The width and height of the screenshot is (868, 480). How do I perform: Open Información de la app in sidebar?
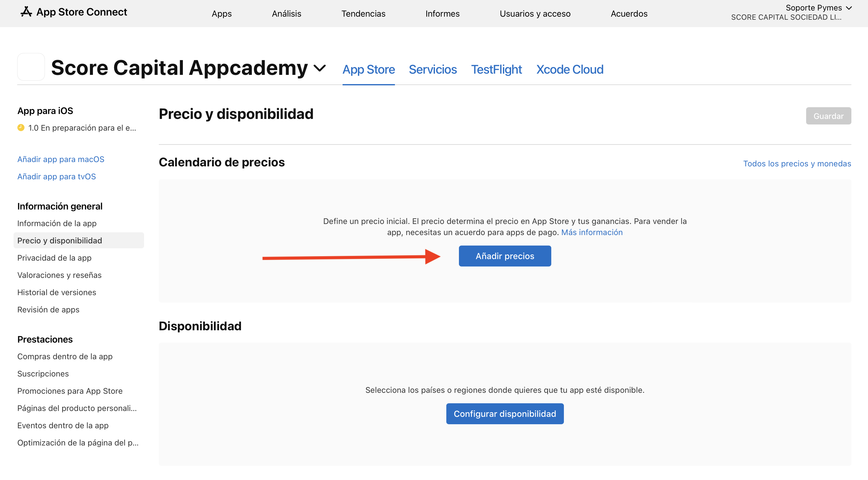(x=57, y=223)
